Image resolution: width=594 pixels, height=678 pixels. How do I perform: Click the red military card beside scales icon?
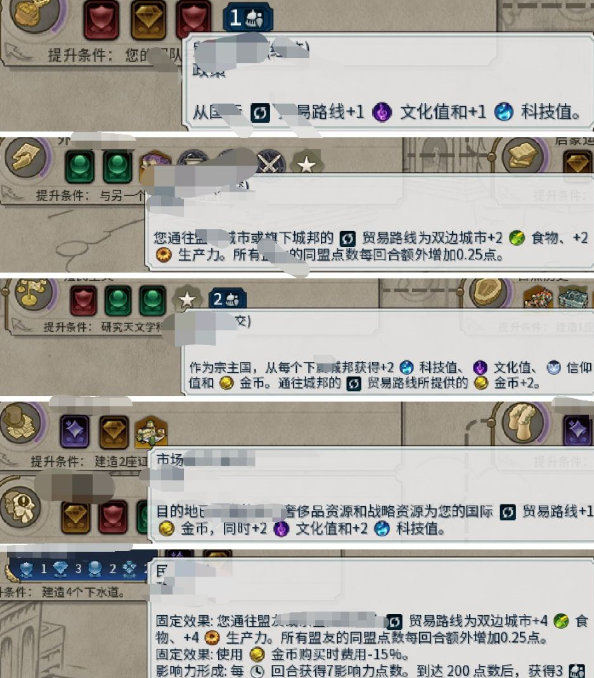tap(83, 300)
